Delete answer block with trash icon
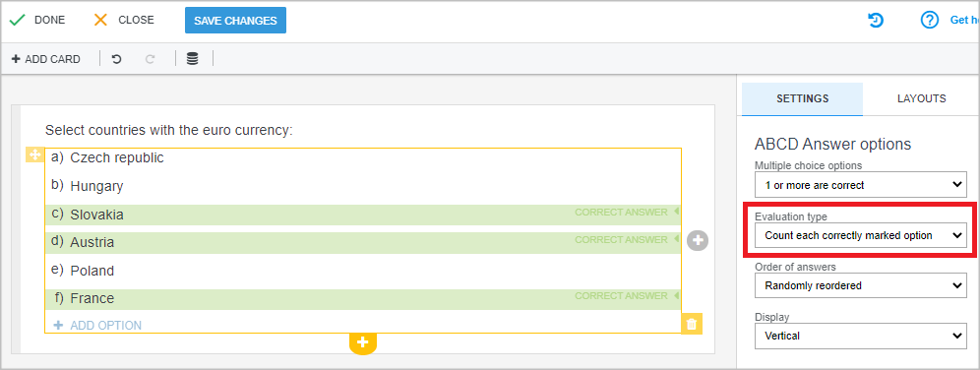Image resolution: width=980 pixels, height=370 pixels. point(692,325)
